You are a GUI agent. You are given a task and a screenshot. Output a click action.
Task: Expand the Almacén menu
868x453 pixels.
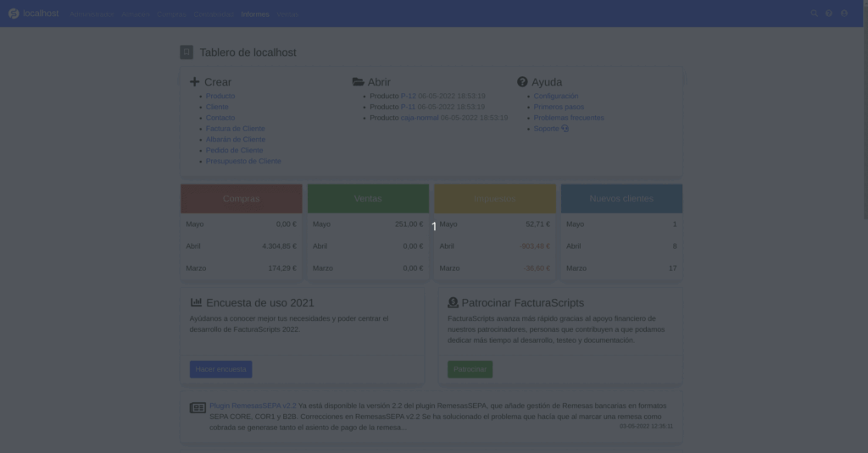pyautogui.click(x=135, y=14)
